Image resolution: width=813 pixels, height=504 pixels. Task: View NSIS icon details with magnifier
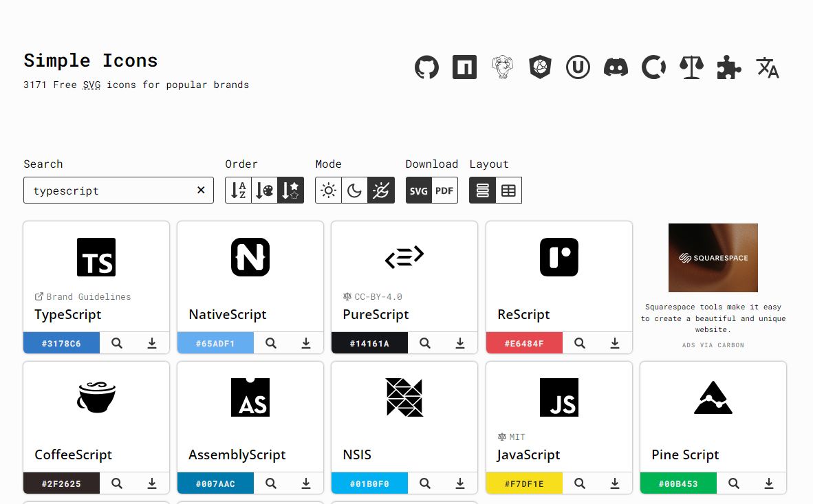tap(425, 484)
